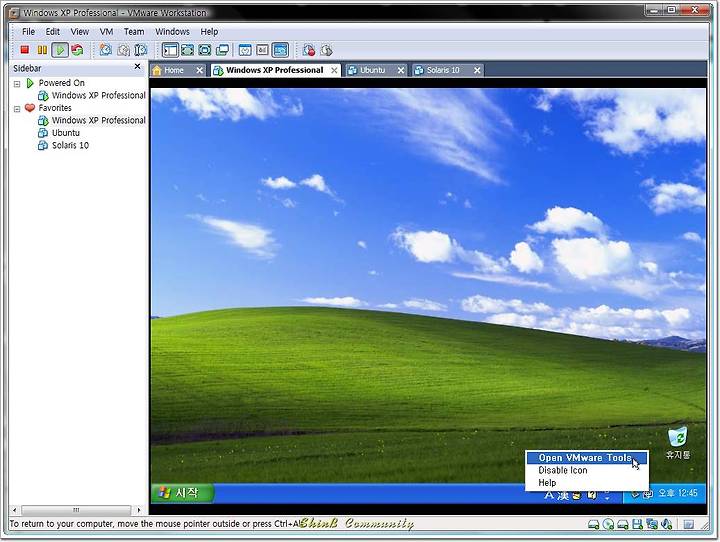Open the Help menu in menu bar
The image size is (720, 542).
209,31
